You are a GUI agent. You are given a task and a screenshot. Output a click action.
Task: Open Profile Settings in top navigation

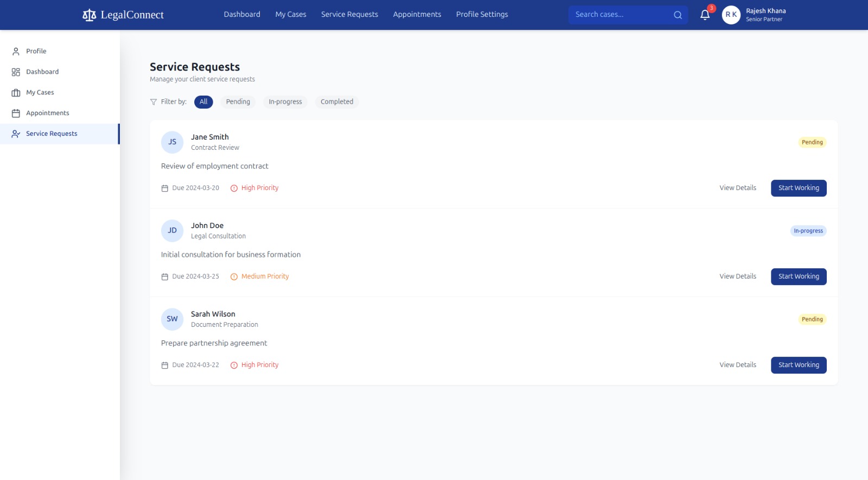pos(482,15)
